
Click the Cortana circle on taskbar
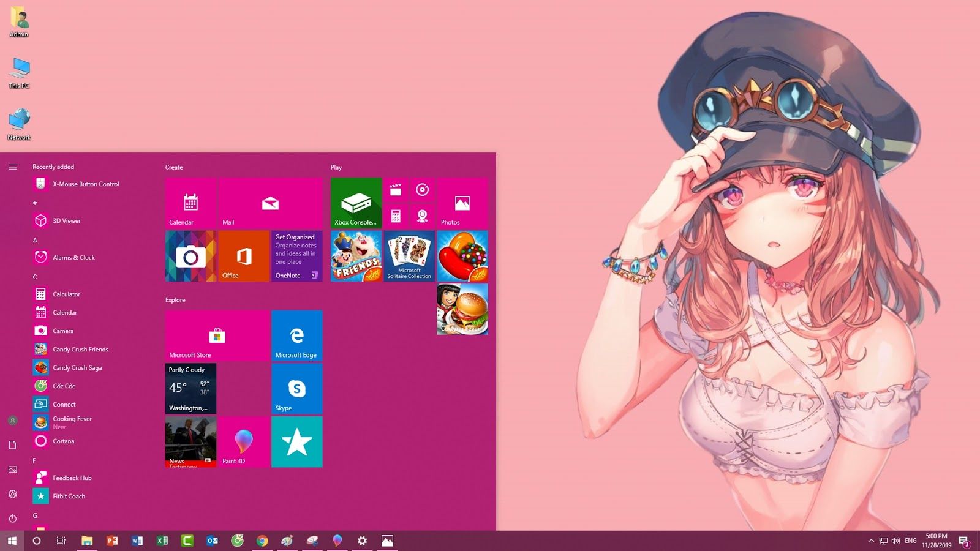[x=36, y=541]
